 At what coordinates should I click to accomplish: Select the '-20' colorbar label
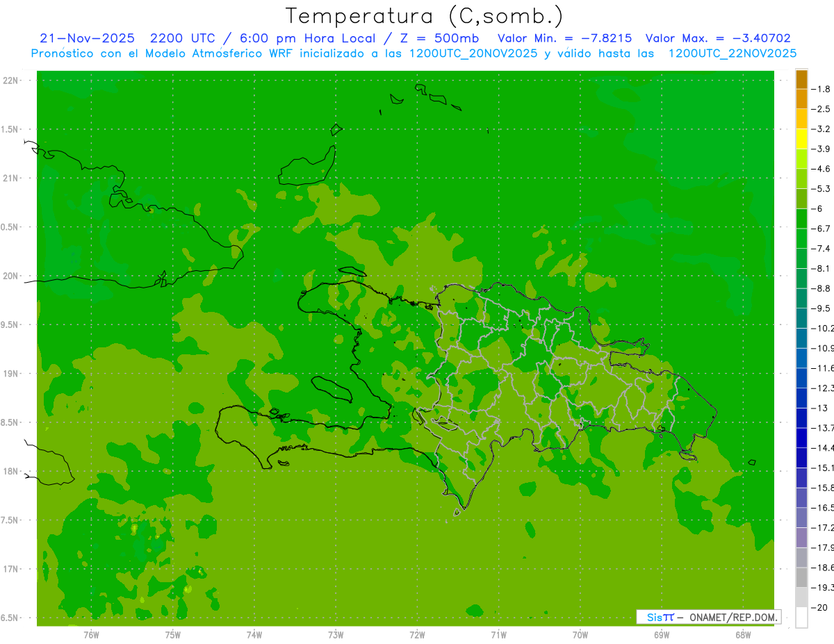(x=819, y=607)
